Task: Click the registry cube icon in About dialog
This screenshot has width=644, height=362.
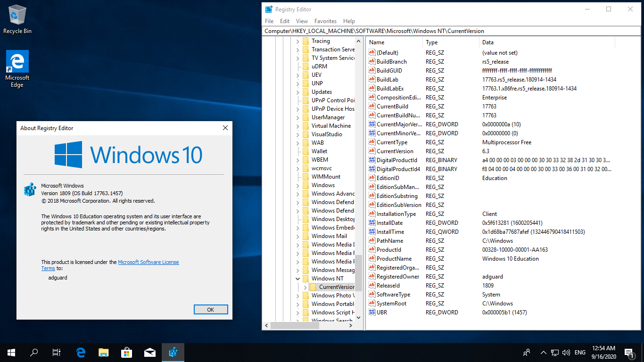Action: click(x=30, y=189)
